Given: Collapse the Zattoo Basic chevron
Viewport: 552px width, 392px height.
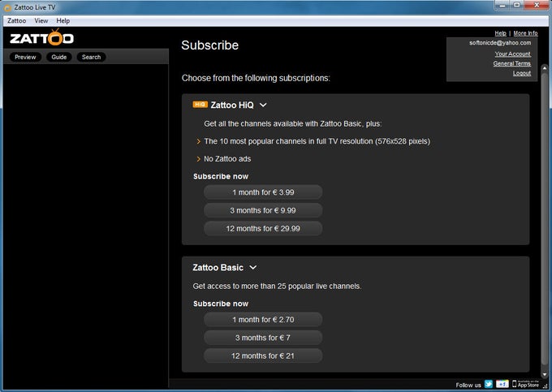Looking at the screenshot, I should point(252,268).
